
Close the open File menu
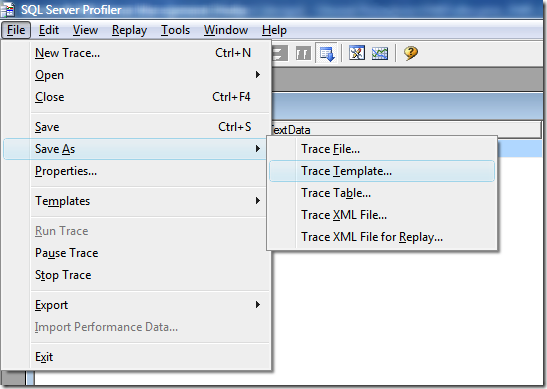[x=16, y=30]
